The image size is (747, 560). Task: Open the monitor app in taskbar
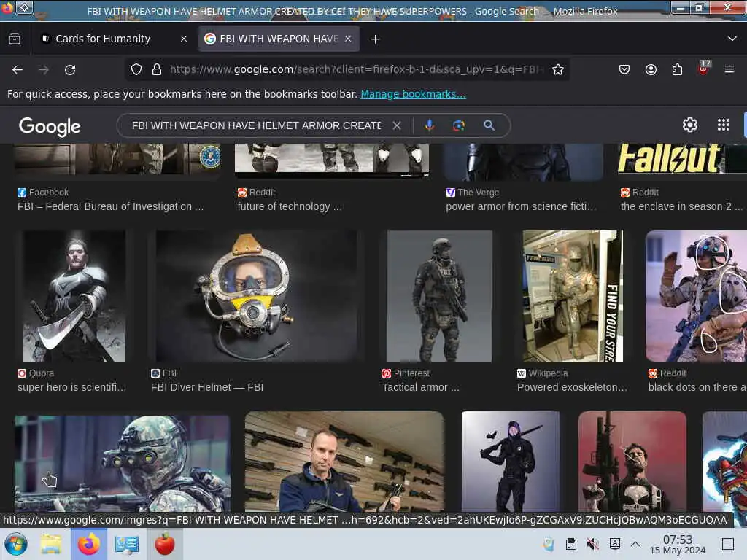tap(127, 544)
